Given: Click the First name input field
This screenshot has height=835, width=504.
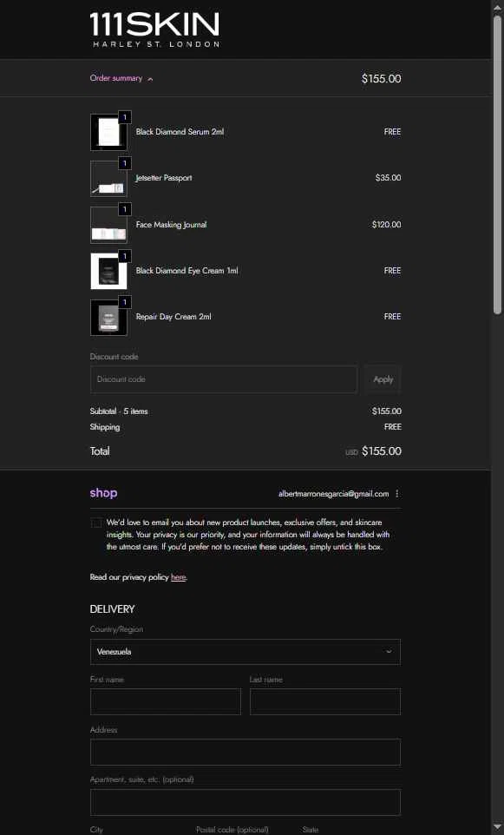Looking at the screenshot, I should point(166,702).
